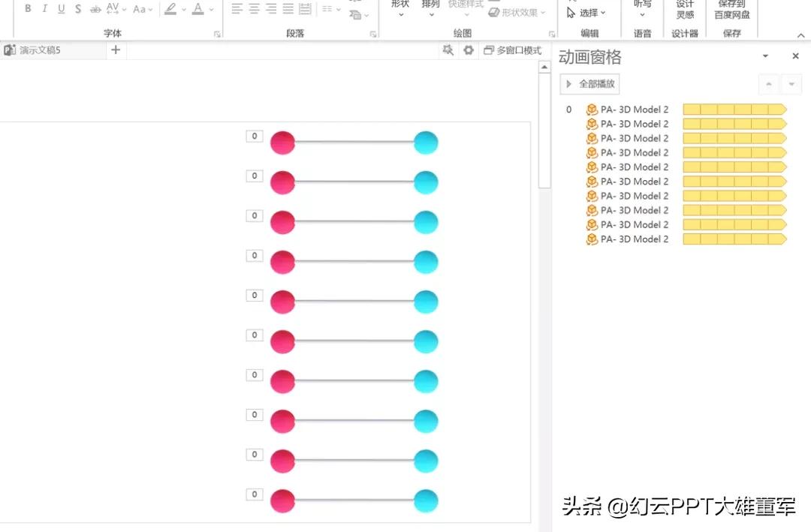The height and width of the screenshot is (532, 811).
Task: Click the 全部播放 play all button
Action: click(x=589, y=83)
